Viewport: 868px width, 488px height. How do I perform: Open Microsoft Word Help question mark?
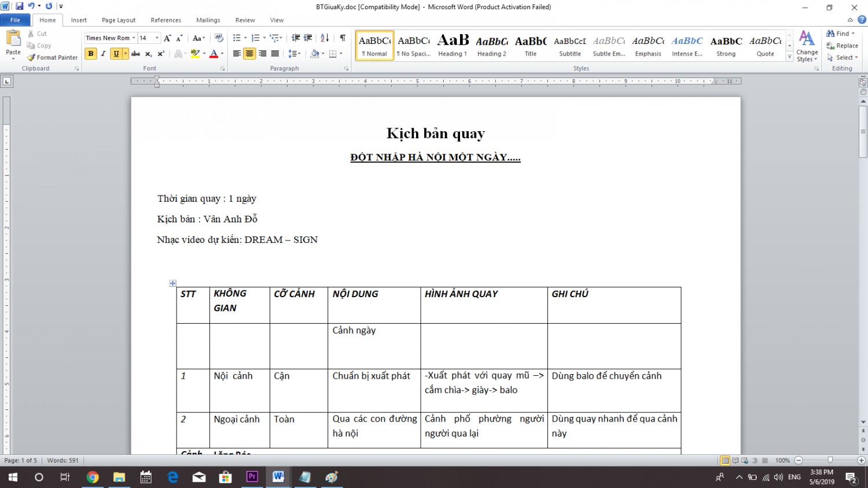(x=862, y=20)
